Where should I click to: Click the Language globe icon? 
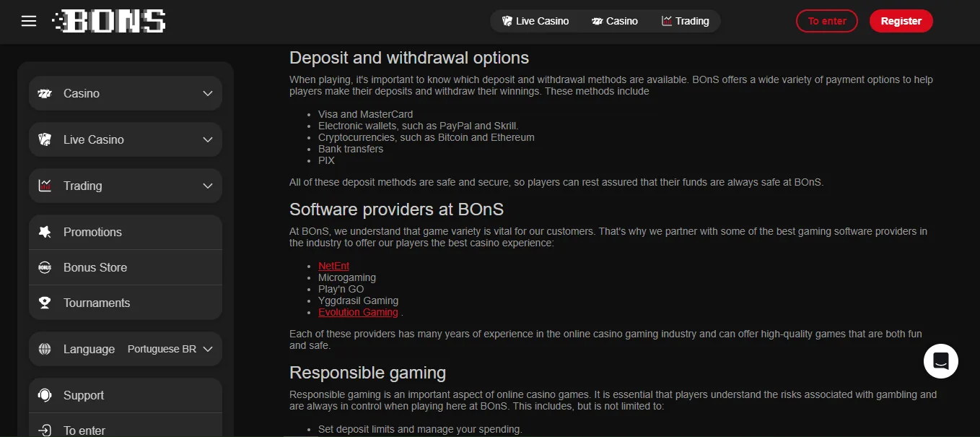coord(45,349)
